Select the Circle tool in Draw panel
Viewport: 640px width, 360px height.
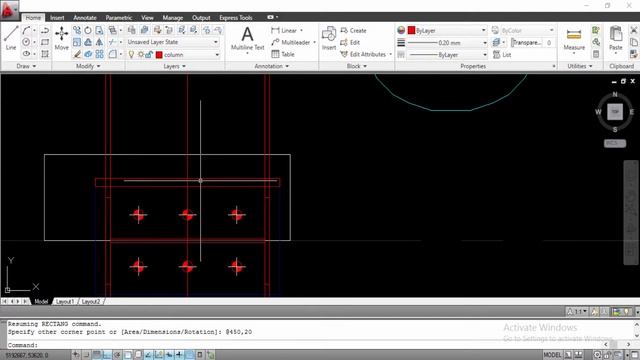coord(26,42)
